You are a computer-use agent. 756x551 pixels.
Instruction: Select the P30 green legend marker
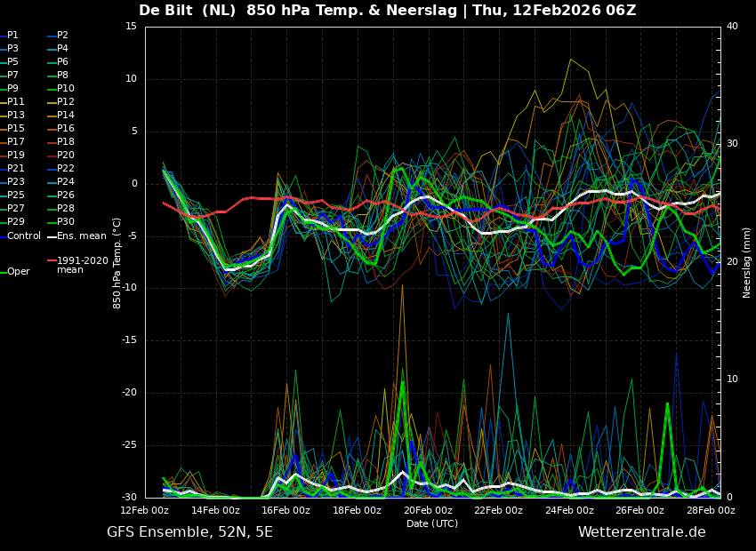[x=52, y=222]
